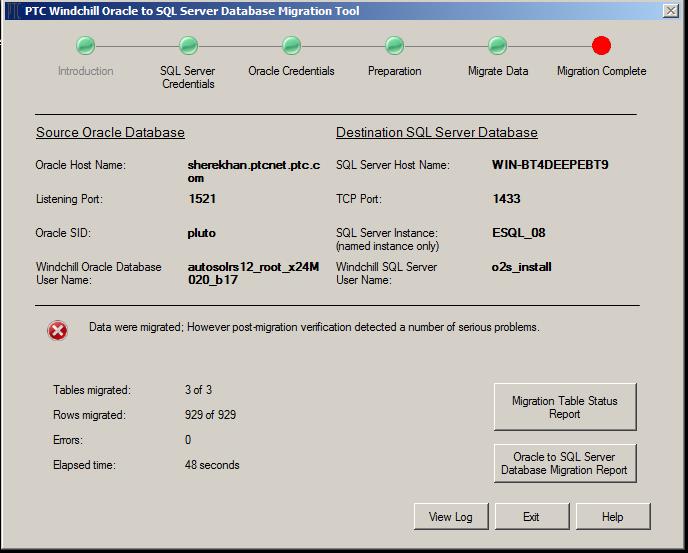Select the Migrate Data step label
Viewport: 688px width, 553px height.
click(497, 71)
